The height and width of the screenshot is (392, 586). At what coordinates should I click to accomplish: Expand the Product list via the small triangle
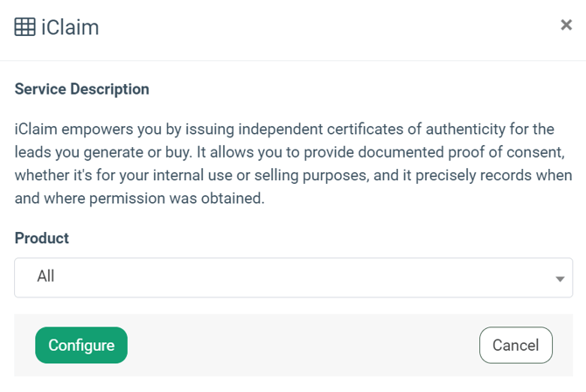[560, 279]
